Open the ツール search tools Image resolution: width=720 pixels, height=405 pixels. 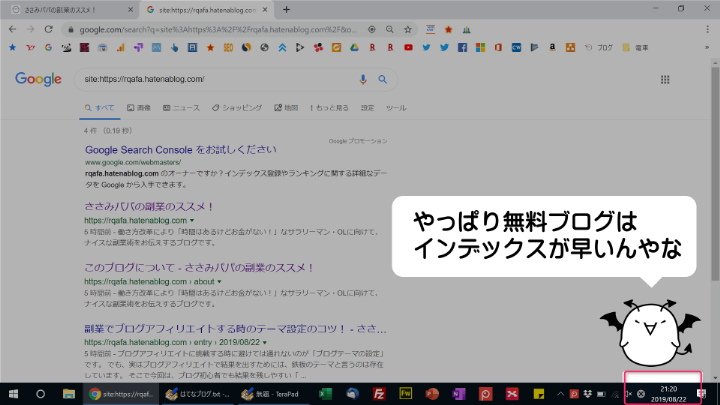[x=396, y=108]
